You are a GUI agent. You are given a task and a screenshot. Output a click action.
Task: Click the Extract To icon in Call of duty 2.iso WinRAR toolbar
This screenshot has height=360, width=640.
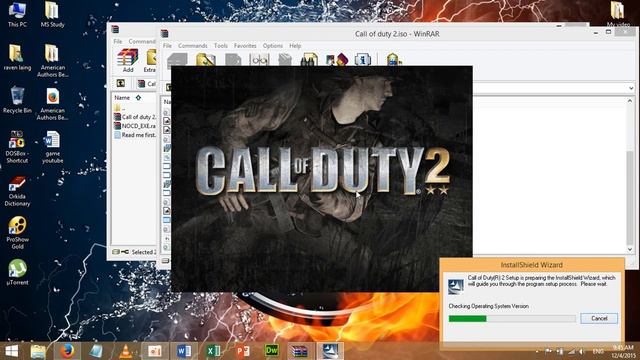click(206, 60)
